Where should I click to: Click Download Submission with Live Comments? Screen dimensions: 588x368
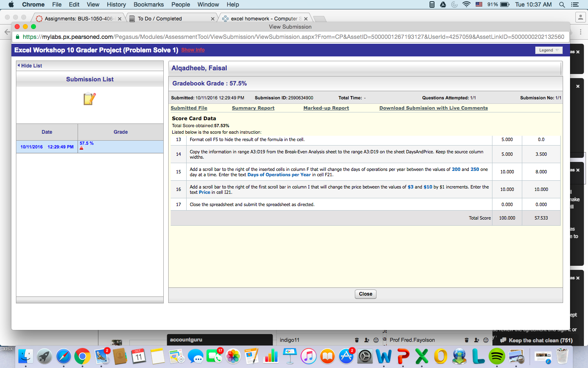[x=434, y=108]
